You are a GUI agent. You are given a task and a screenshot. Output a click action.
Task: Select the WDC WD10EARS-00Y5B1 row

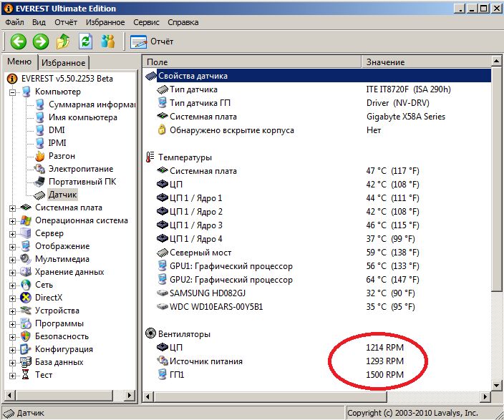317,307
